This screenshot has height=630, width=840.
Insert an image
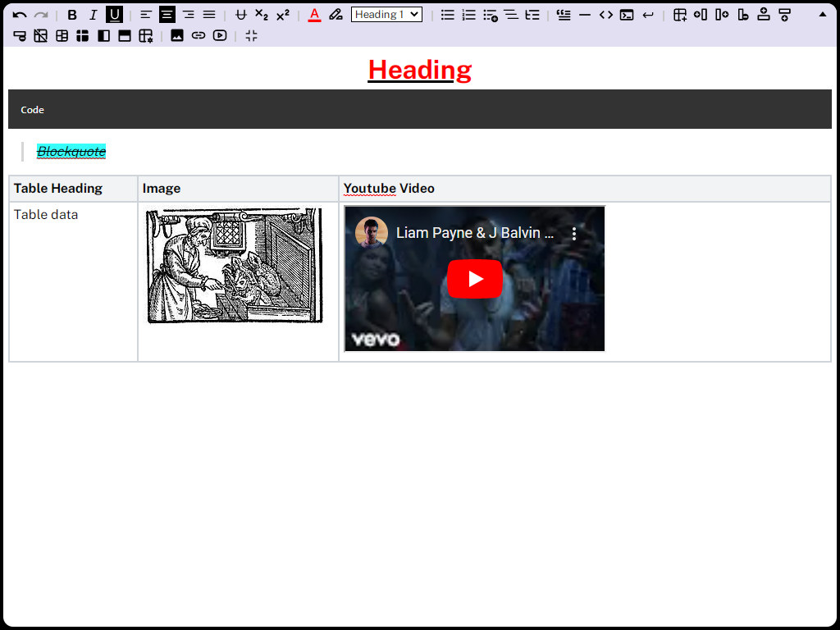pyautogui.click(x=177, y=36)
